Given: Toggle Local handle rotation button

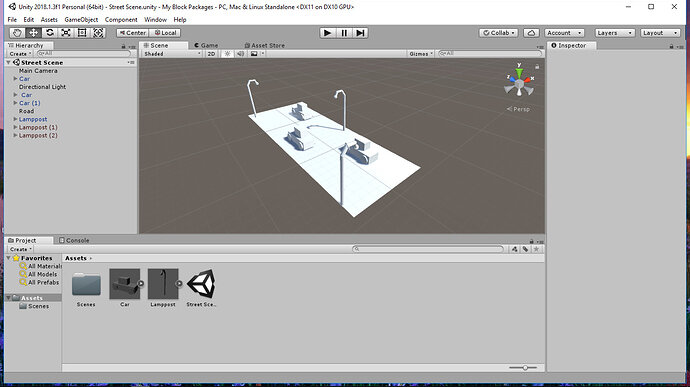Looking at the screenshot, I should pos(165,33).
